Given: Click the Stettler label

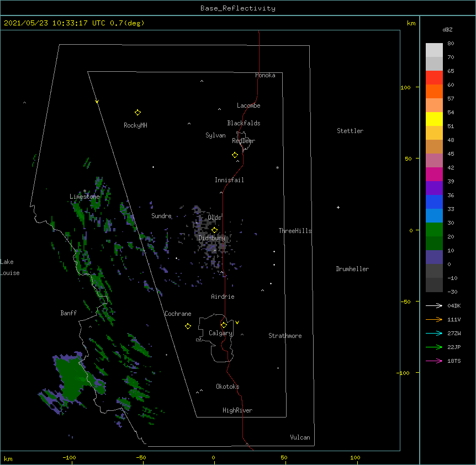Looking at the screenshot, I should click(350, 131).
